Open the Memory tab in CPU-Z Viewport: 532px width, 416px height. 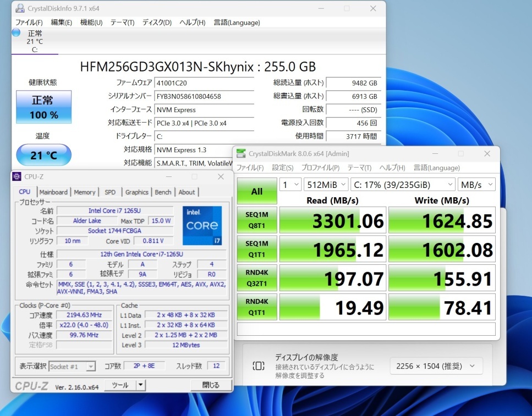(84, 192)
